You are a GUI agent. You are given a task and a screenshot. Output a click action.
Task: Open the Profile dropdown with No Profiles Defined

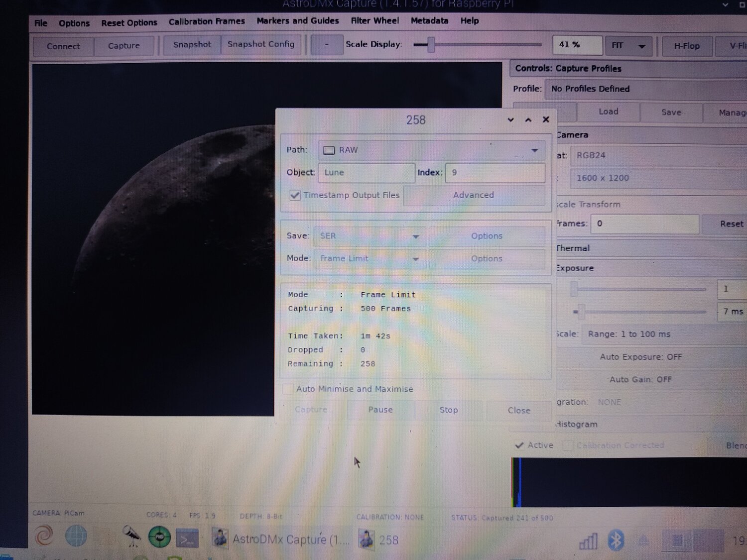pos(646,89)
